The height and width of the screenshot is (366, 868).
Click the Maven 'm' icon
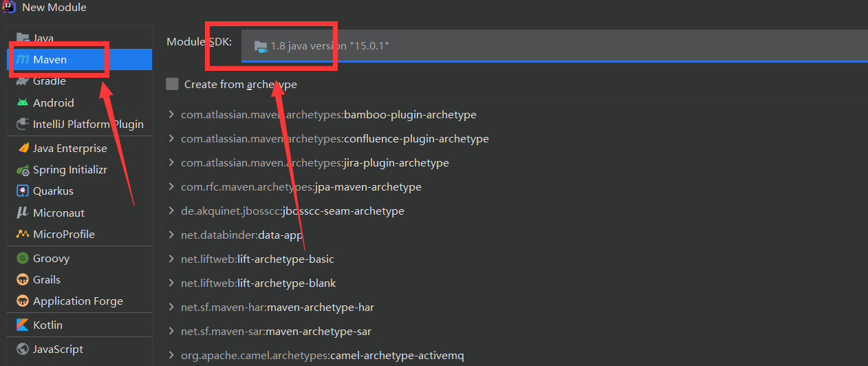point(23,60)
